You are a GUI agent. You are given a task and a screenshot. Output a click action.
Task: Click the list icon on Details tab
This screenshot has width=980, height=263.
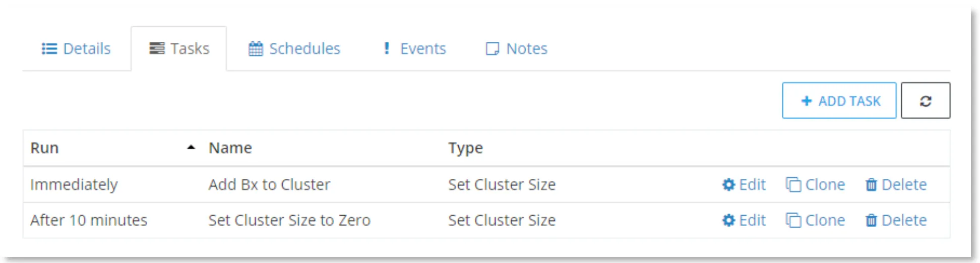pos(49,49)
